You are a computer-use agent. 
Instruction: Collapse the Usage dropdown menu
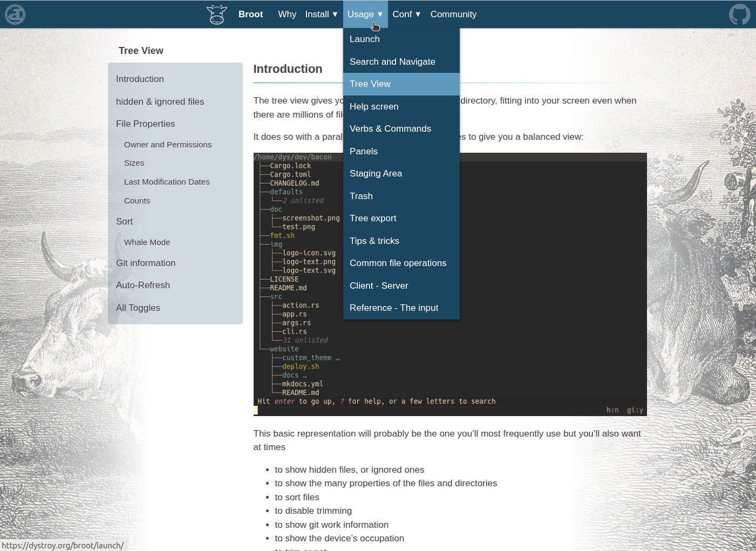[x=365, y=15]
